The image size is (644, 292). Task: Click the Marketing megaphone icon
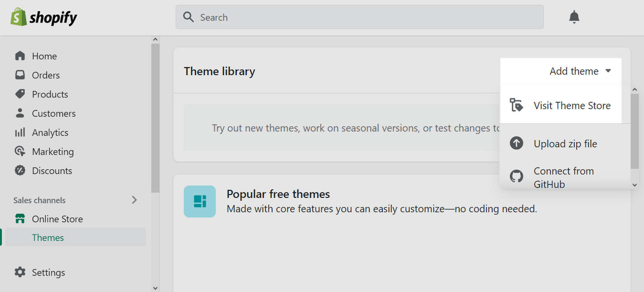pyautogui.click(x=20, y=151)
